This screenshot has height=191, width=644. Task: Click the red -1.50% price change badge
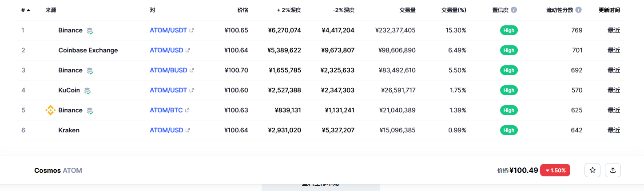pyautogui.click(x=555, y=170)
